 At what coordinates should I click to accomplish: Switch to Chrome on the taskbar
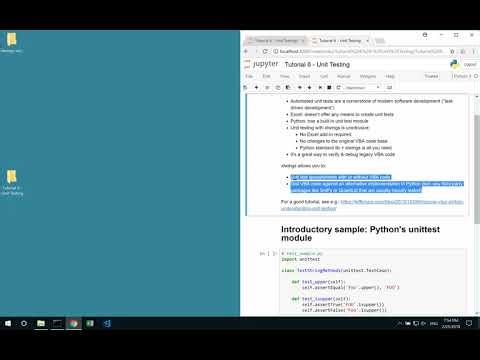[74, 323]
